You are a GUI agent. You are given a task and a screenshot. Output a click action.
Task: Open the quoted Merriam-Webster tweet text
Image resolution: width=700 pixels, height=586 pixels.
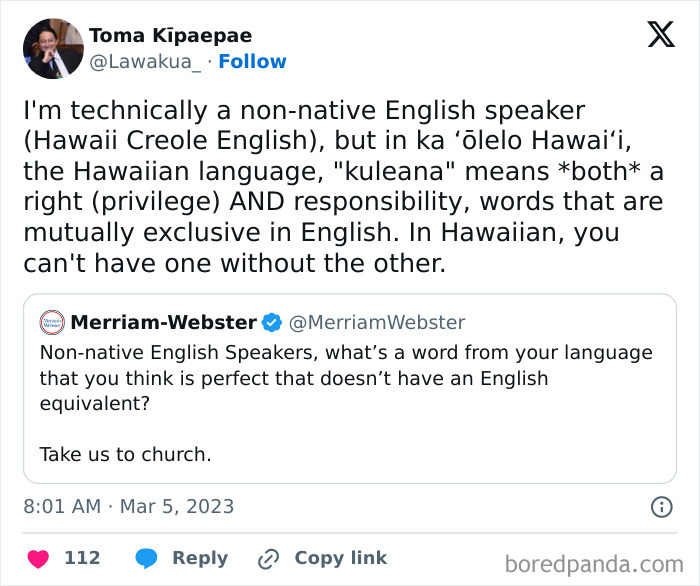(x=345, y=379)
